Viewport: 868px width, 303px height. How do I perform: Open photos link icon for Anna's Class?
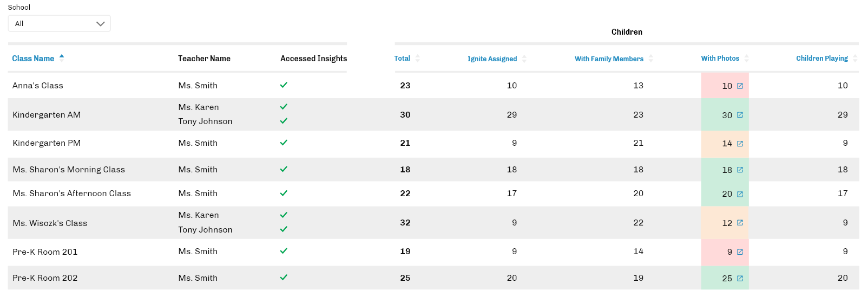pos(740,86)
